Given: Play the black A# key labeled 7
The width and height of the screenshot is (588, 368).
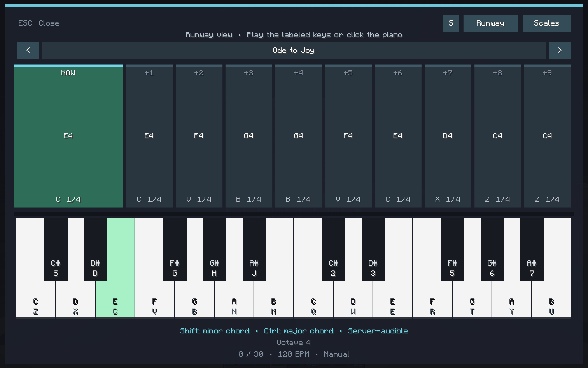Looking at the screenshot, I should (x=532, y=250).
